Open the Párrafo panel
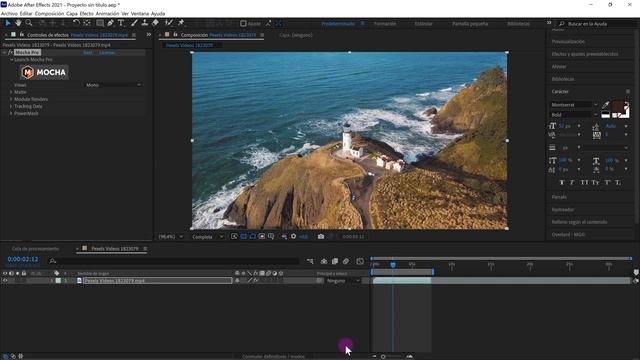The width and height of the screenshot is (640, 360). [559, 197]
